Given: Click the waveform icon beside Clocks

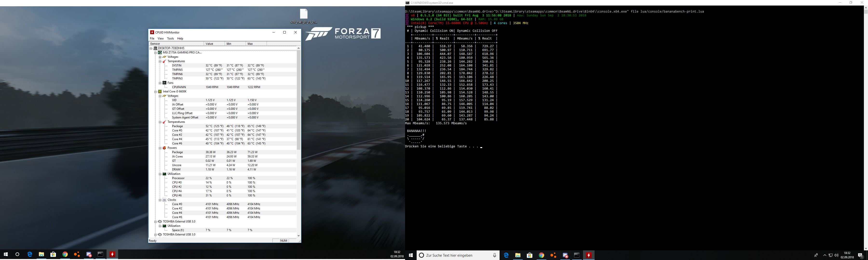Looking at the screenshot, I should (164, 200).
